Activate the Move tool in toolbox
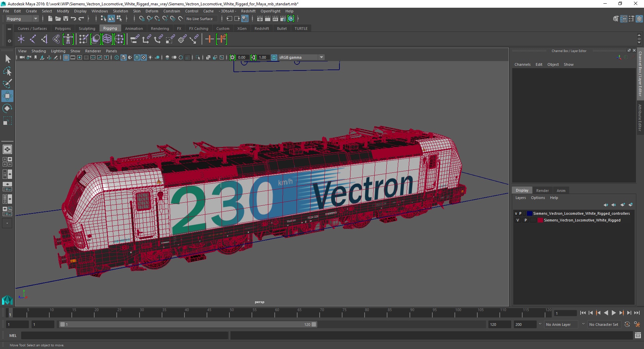The height and width of the screenshot is (349, 644). coord(7,96)
